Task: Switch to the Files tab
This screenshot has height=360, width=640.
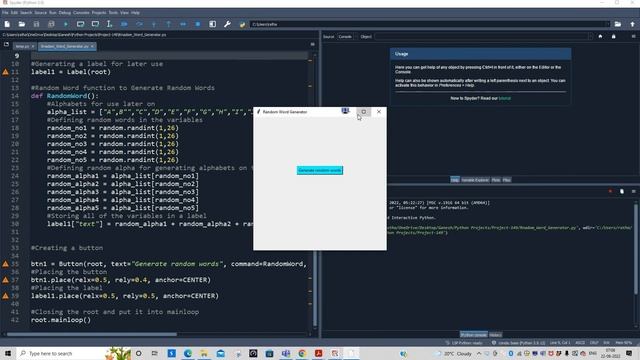Action: (x=507, y=180)
